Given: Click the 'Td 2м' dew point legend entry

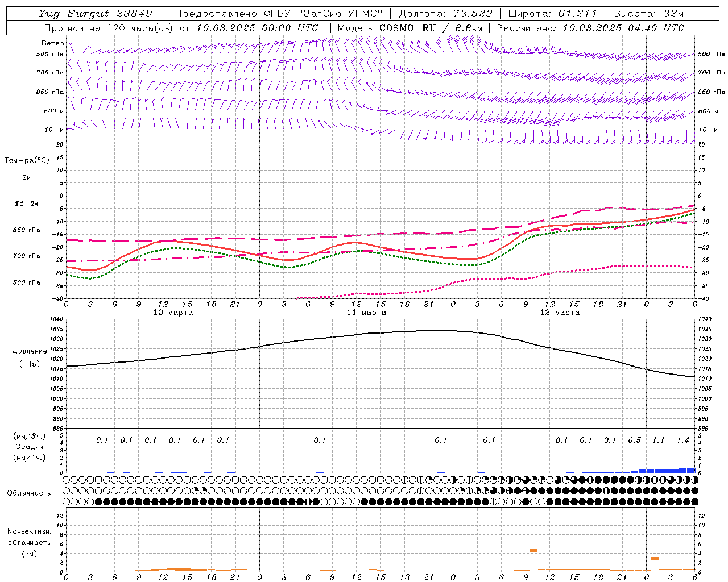Looking at the screenshot, I should (26, 203).
